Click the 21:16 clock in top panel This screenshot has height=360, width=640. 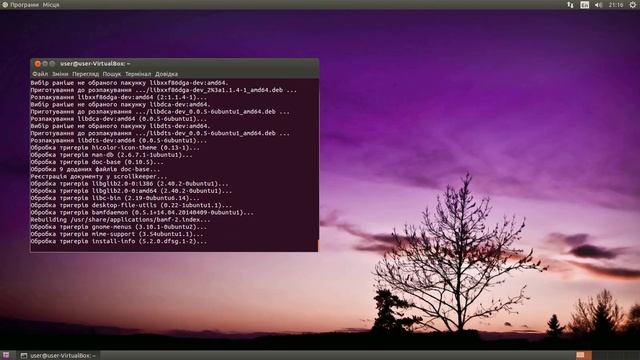616,5
